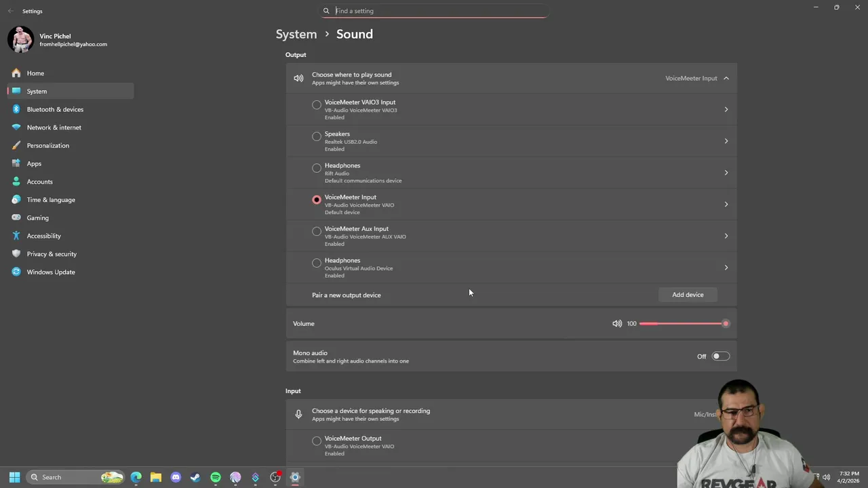Click the Choose a device for speaking or recording row
The width and height of the screenshot is (868, 488).
511,414
